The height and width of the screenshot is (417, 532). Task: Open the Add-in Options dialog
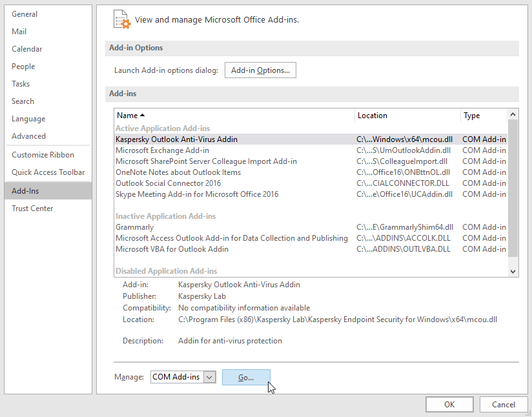point(260,70)
